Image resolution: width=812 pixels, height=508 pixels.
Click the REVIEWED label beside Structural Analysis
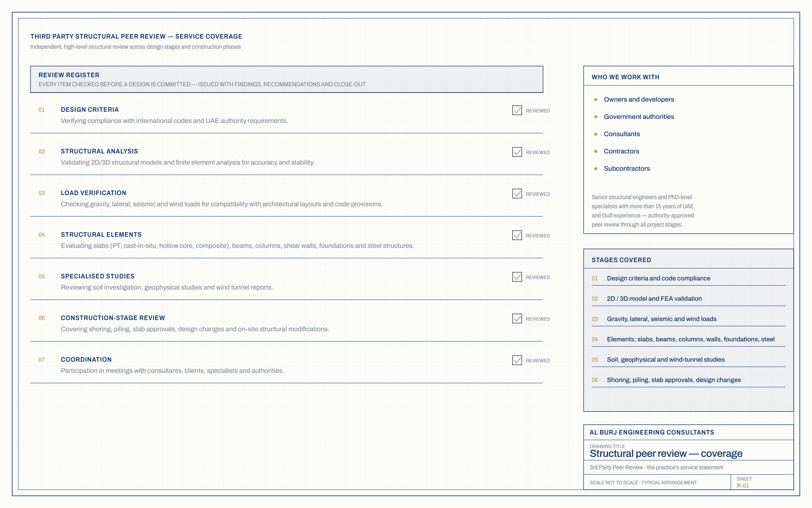click(538, 152)
